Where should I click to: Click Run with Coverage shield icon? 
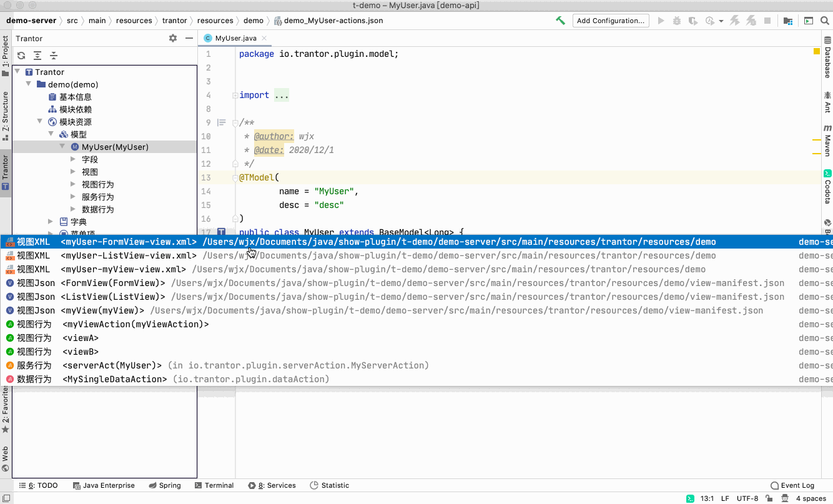693,21
